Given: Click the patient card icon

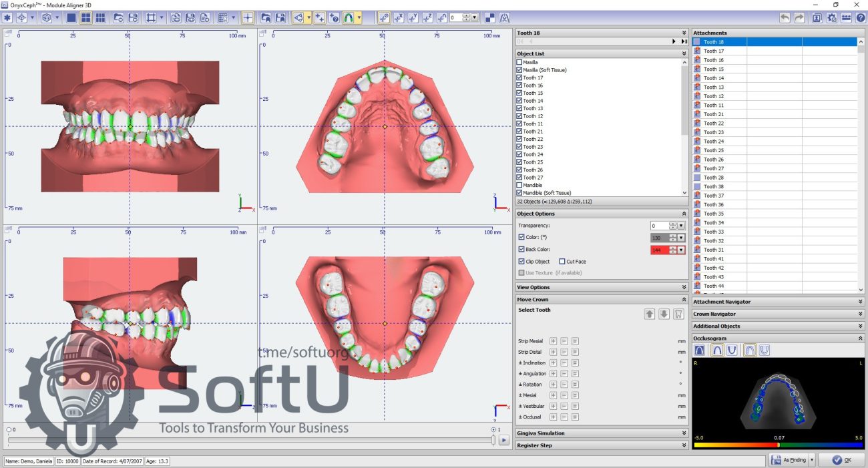Looking at the screenshot, I should 818,18.
